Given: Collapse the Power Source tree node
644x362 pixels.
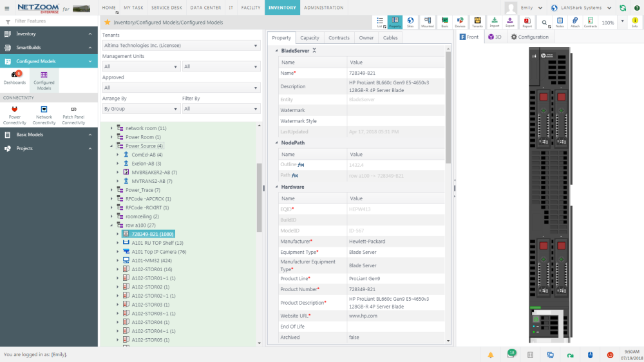Looking at the screenshot, I should (x=111, y=146).
